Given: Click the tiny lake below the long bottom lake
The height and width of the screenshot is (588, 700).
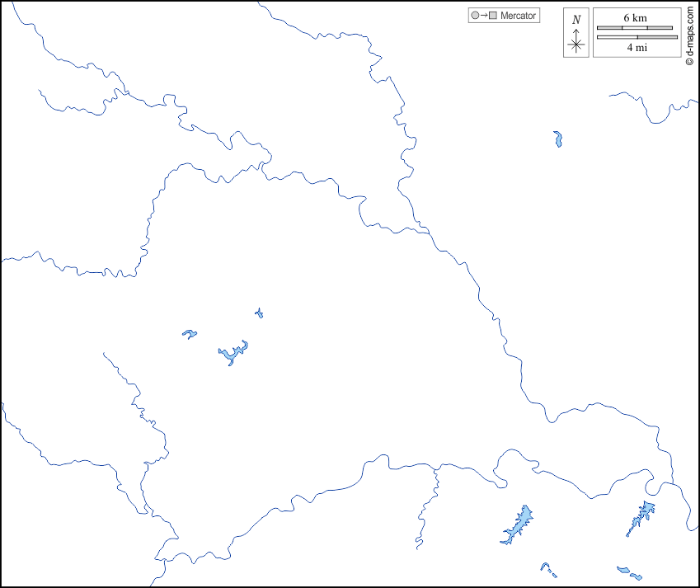Looking at the screenshot, I should point(545,567).
